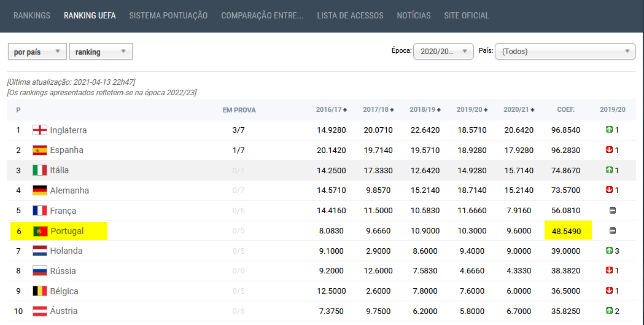Open the Bélgica country link
The height and width of the screenshot is (325, 644).
click(64, 291)
